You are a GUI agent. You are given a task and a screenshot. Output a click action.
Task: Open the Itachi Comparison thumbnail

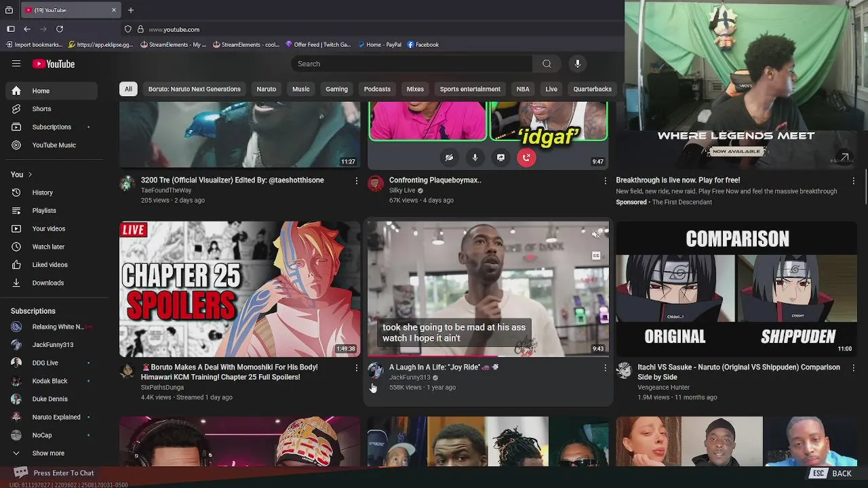736,289
